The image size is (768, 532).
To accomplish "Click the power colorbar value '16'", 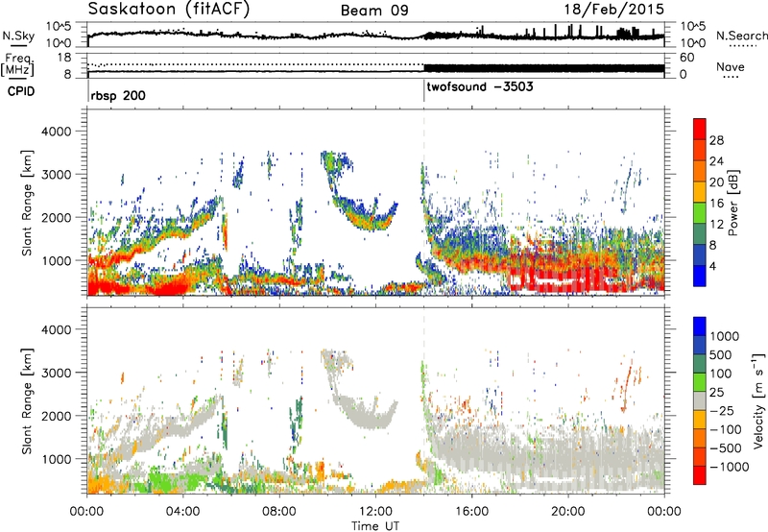I will coord(716,204).
